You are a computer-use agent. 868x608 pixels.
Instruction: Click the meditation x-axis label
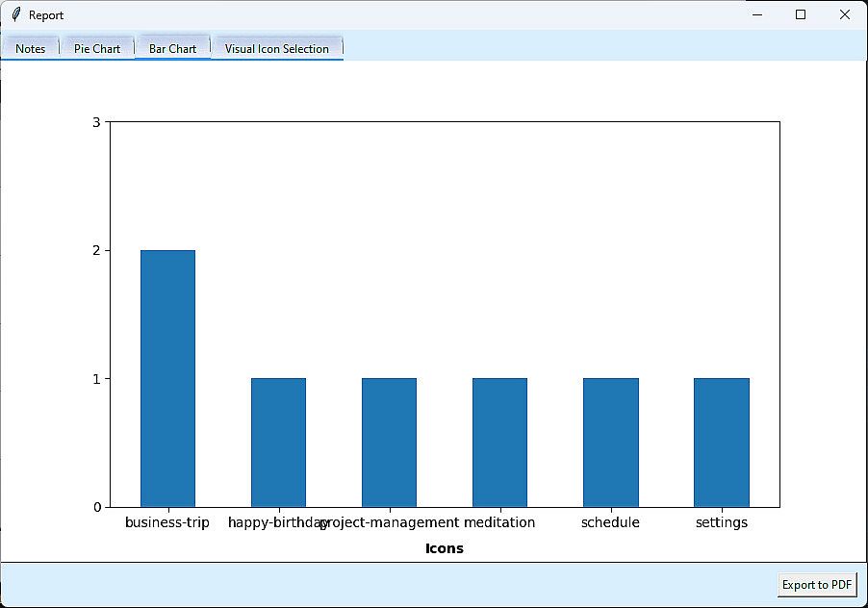click(499, 522)
